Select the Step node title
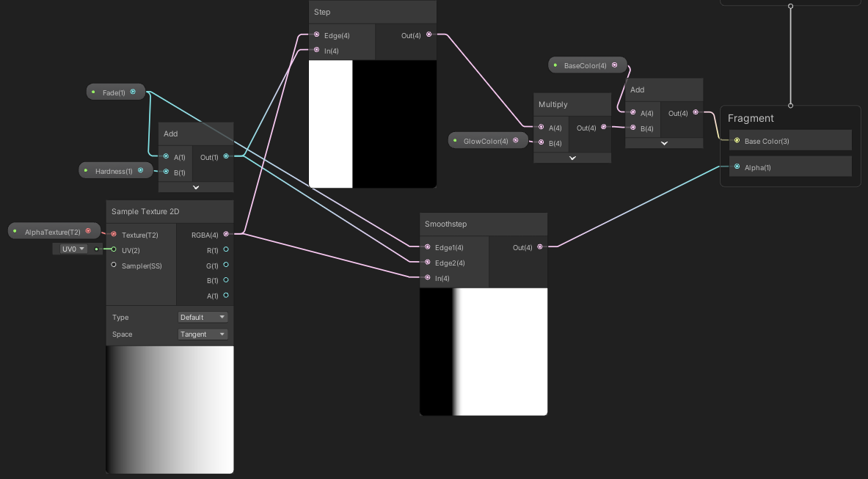Screen dimensions: 868x479 click(x=322, y=12)
